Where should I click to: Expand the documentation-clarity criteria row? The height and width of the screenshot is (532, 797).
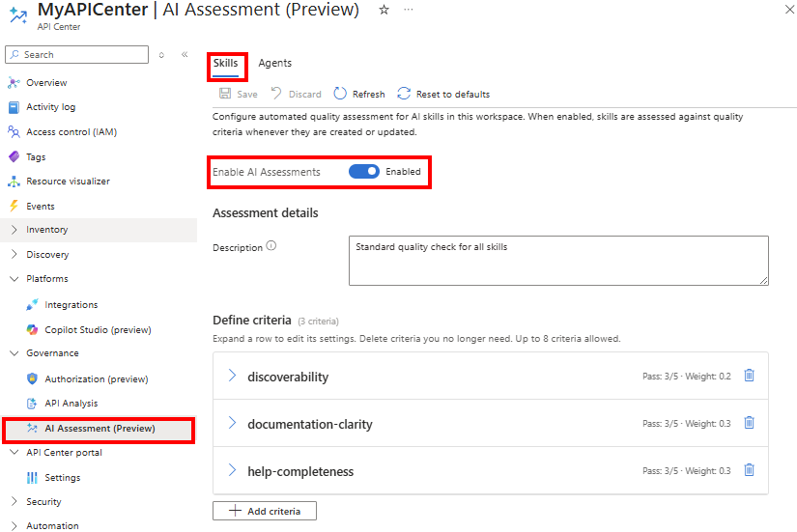pyautogui.click(x=232, y=423)
